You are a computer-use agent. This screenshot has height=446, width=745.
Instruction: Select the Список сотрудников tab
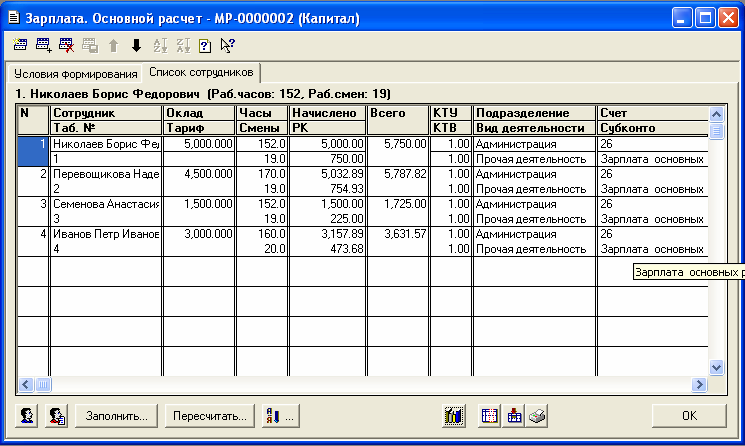point(201,73)
